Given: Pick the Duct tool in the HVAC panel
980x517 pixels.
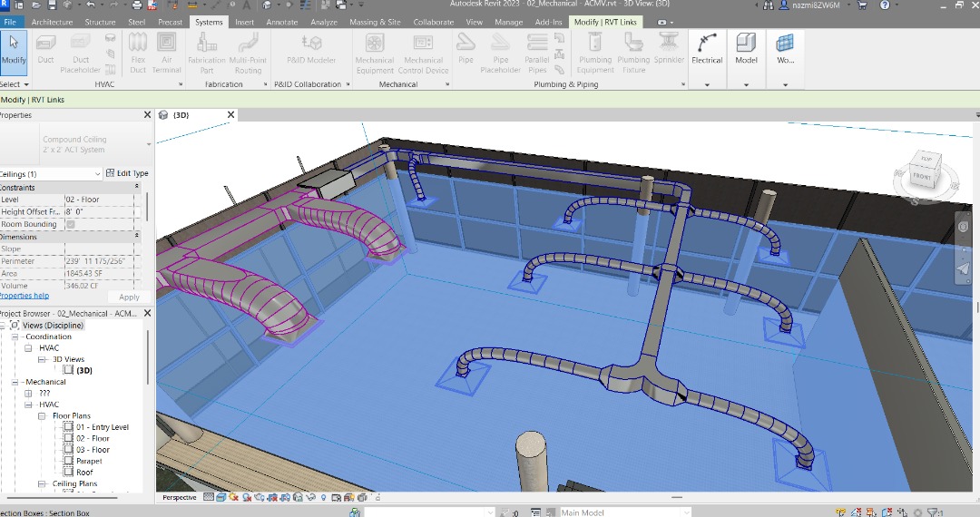Looking at the screenshot, I should point(45,51).
